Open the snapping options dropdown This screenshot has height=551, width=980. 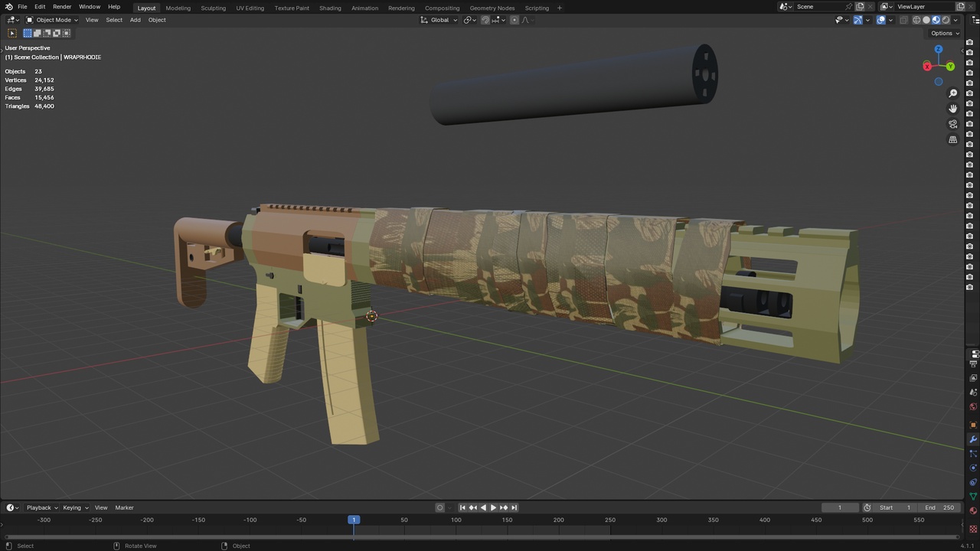point(498,20)
